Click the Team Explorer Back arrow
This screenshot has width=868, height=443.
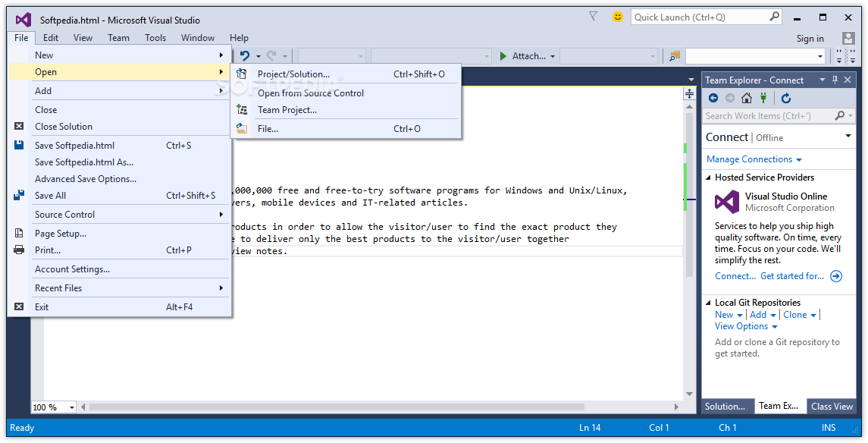coord(713,98)
